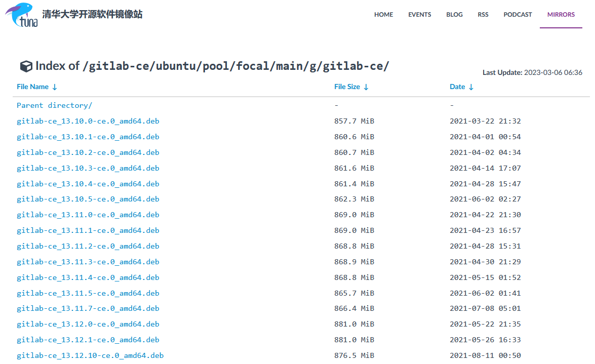The image size is (595, 364).
Task: Click the date 2021-07-08 05:01
Action: pyautogui.click(x=485, y=309)
